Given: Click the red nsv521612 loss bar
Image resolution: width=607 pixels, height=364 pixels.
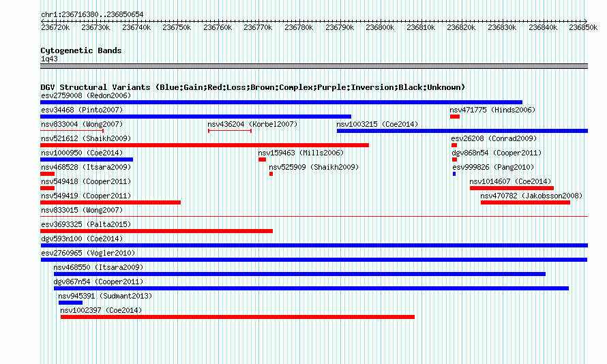Looking at the screenshot, I should [205, 145].
